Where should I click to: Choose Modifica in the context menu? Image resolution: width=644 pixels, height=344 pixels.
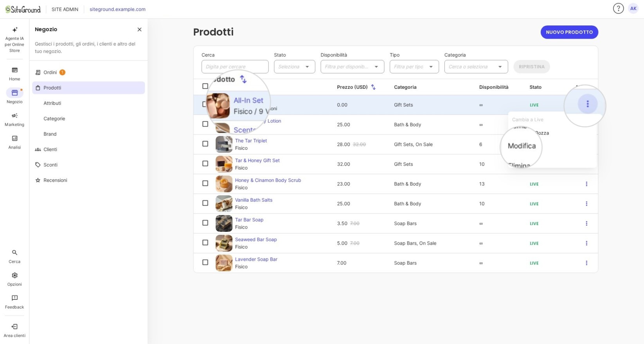tap(522, 146)
